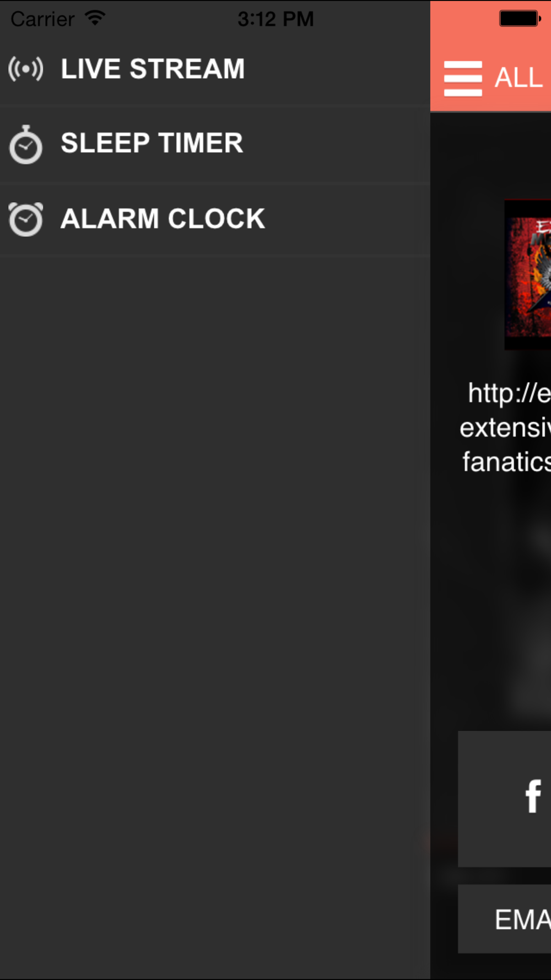The height and width of the screenshot is (980, 551).
Task: Follow the http:// website link
Action: [x=509, y=393]
